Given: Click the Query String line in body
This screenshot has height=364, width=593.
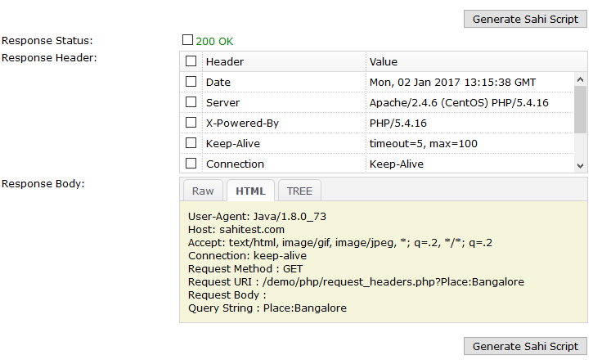Looking at the screenshot, I should click(x=267, y=308).
